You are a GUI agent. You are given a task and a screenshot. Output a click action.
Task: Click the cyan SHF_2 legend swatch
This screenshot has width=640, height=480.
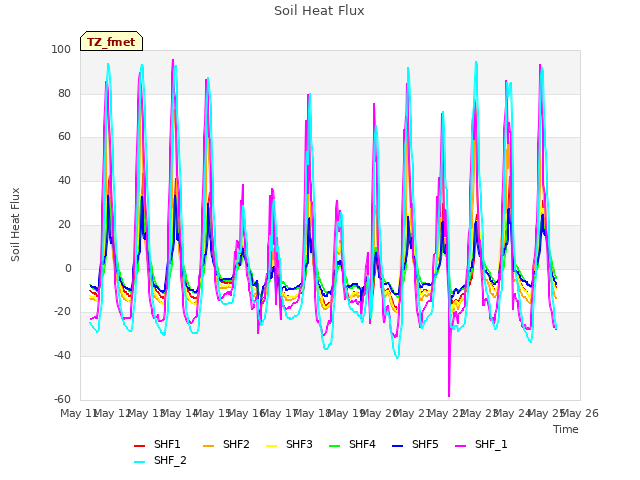(x=140, y=462)
